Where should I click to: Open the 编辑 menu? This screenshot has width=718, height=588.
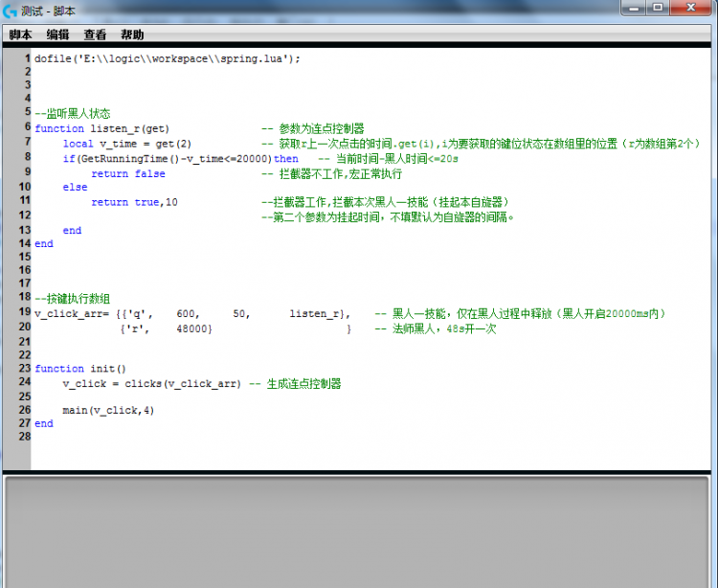point(57,34)
